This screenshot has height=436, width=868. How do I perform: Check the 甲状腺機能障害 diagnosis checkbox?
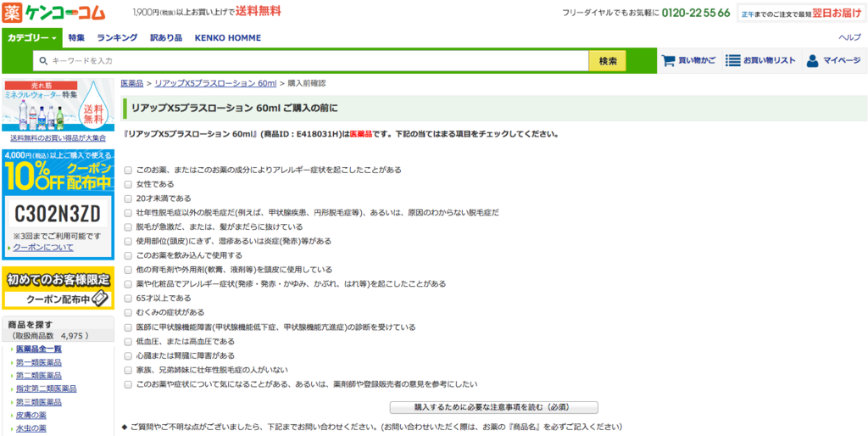128,327
